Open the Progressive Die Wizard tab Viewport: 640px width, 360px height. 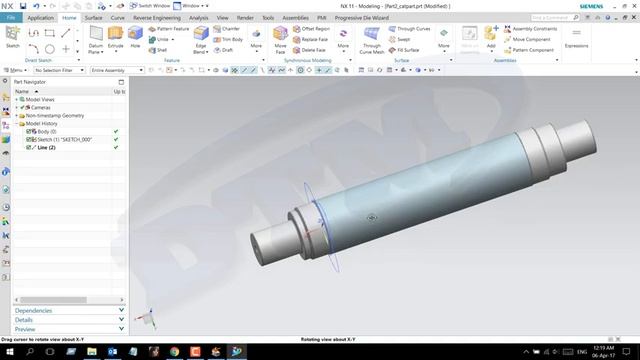coord(362,18)
